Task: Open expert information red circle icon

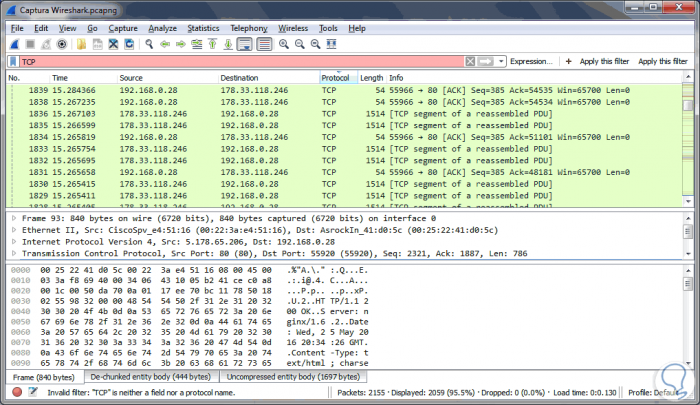Action: pyautogui.click(x=17, y=392)
